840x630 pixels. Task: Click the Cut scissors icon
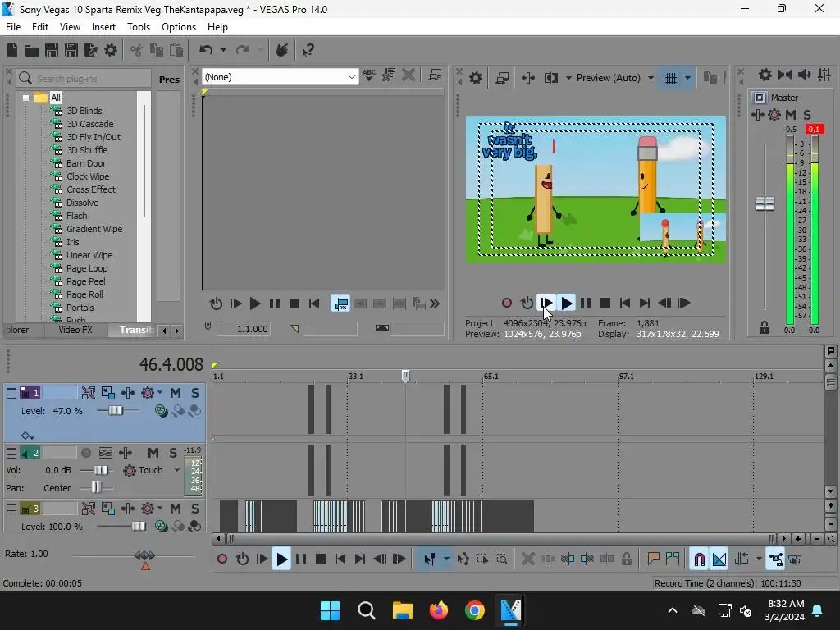pyautogui.click(x=137, y=50)
